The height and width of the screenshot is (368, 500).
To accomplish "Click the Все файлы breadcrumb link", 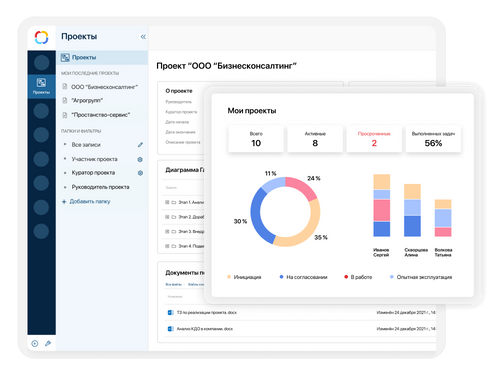I will [174, 284].
